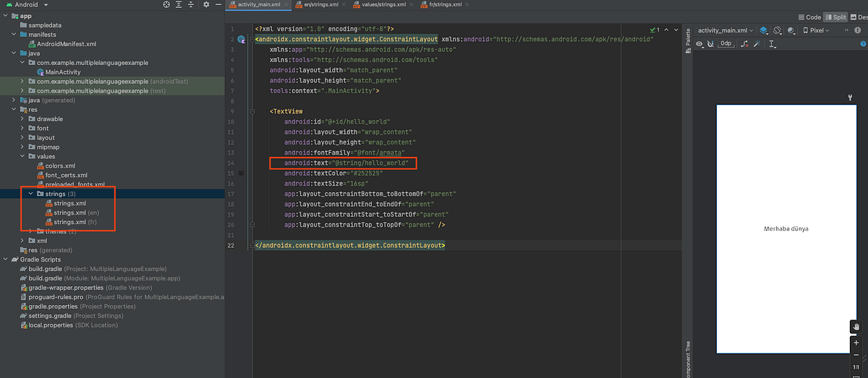Click the 1:1 zoom to 100% button
Image resolution: width=868 pixels, height=378 pixels.
pos(856,368)
